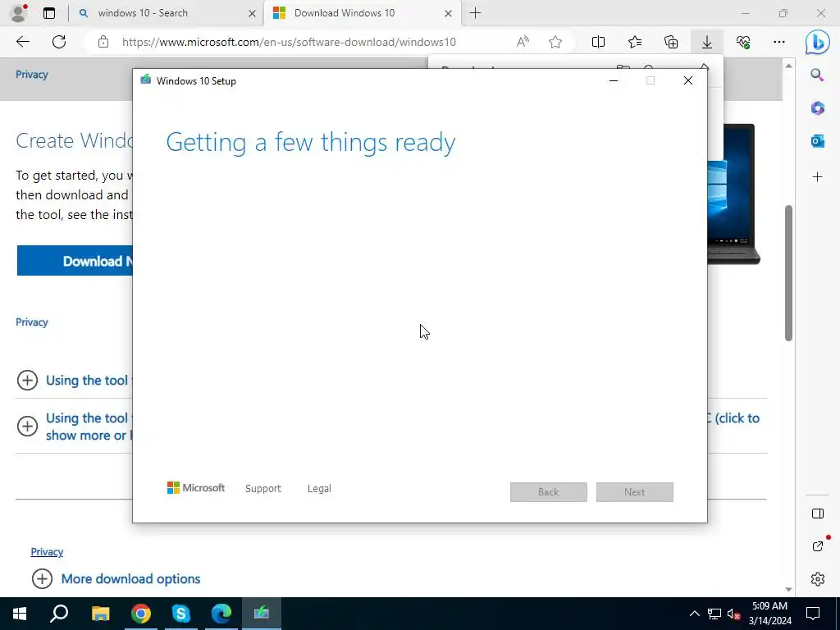
Task: Open the muted volume tray icon
Action: 733,614
